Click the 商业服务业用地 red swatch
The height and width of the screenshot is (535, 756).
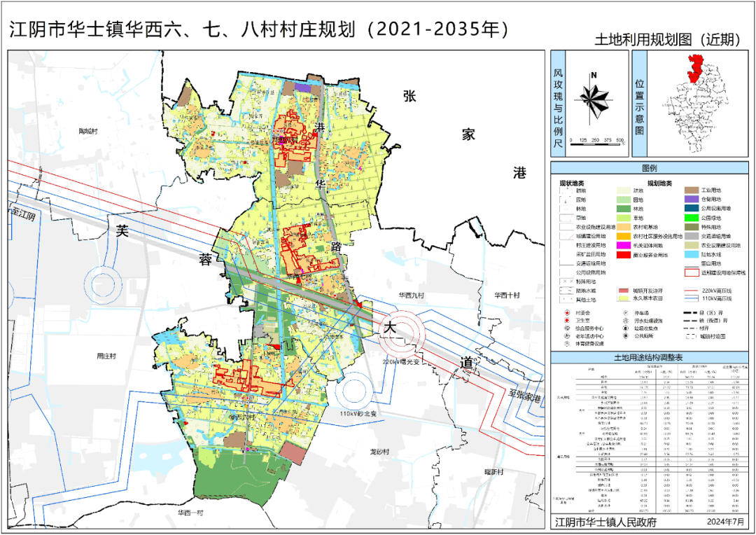point(624,255)
